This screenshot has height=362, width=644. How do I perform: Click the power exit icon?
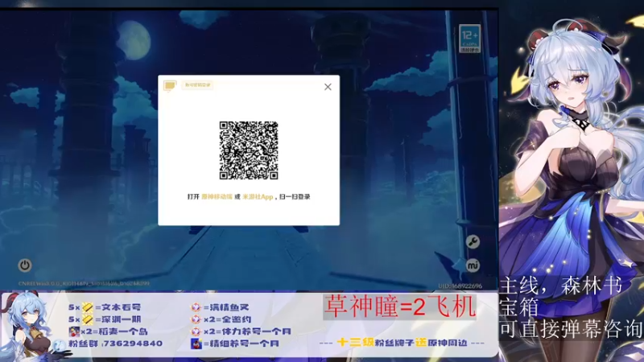[25, 265]
